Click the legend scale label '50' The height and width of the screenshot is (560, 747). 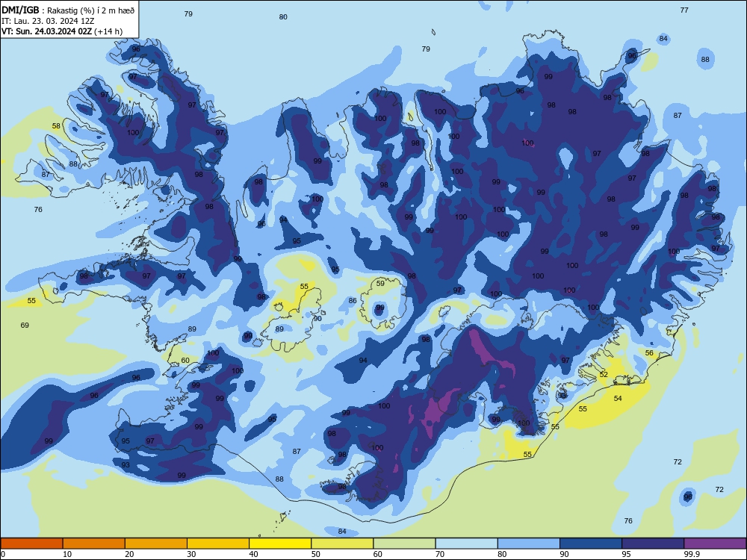(x=316, y=554)
